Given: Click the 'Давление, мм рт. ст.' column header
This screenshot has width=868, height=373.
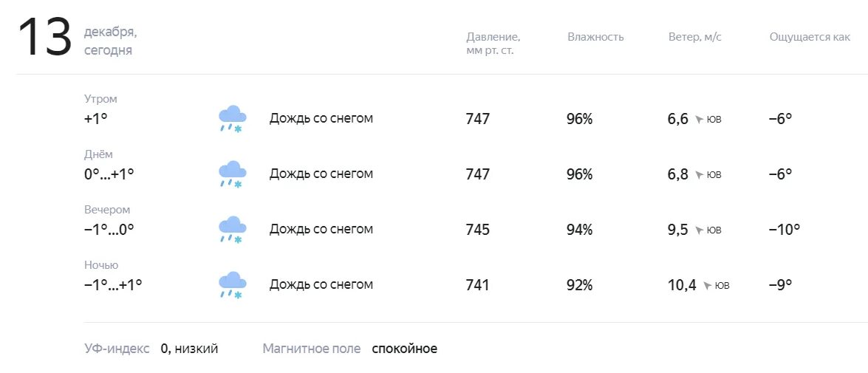Looking at the screenshot, I should pos(493,44).
